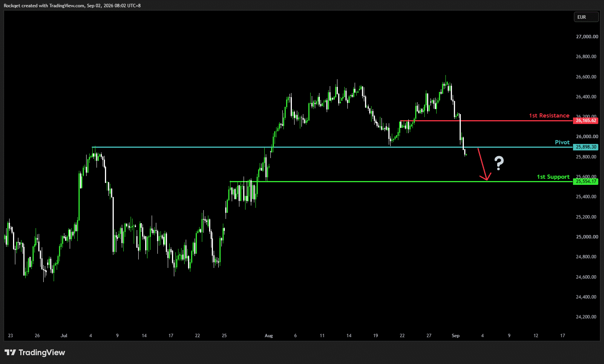Select the most recent candlestick below the pivot
This screenshot has width=604, height=364.
pos(465,154)
